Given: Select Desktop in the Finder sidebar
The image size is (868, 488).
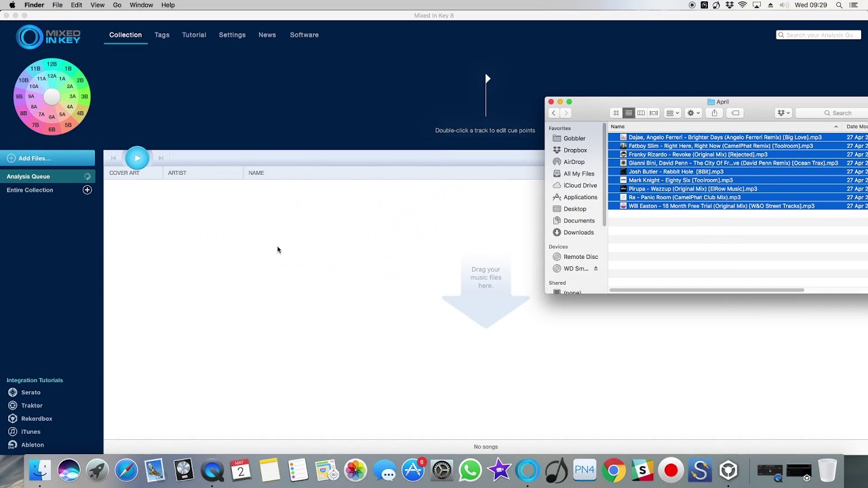Looking at the screenshot, I should (x=574, y=209).
